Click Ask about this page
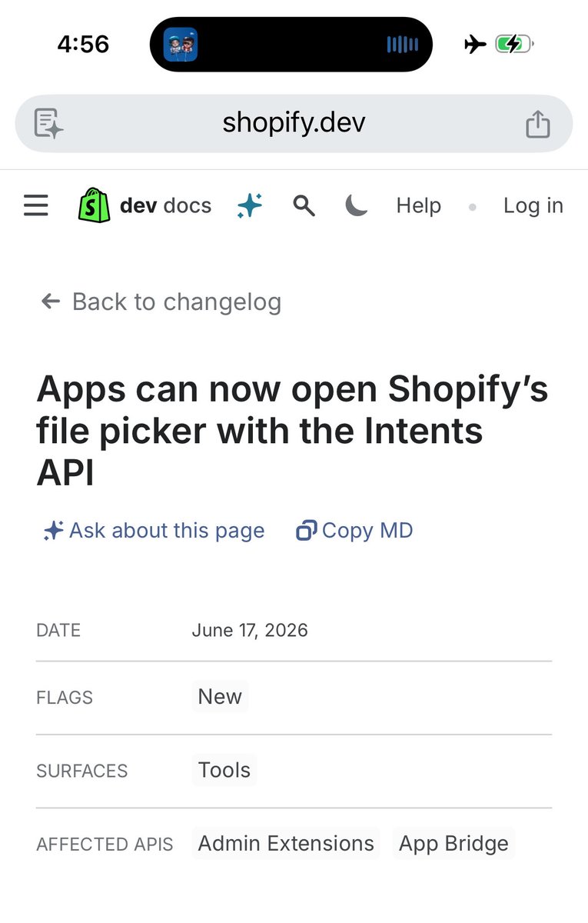Screen dimensions: 588x923 coord(154,531)
